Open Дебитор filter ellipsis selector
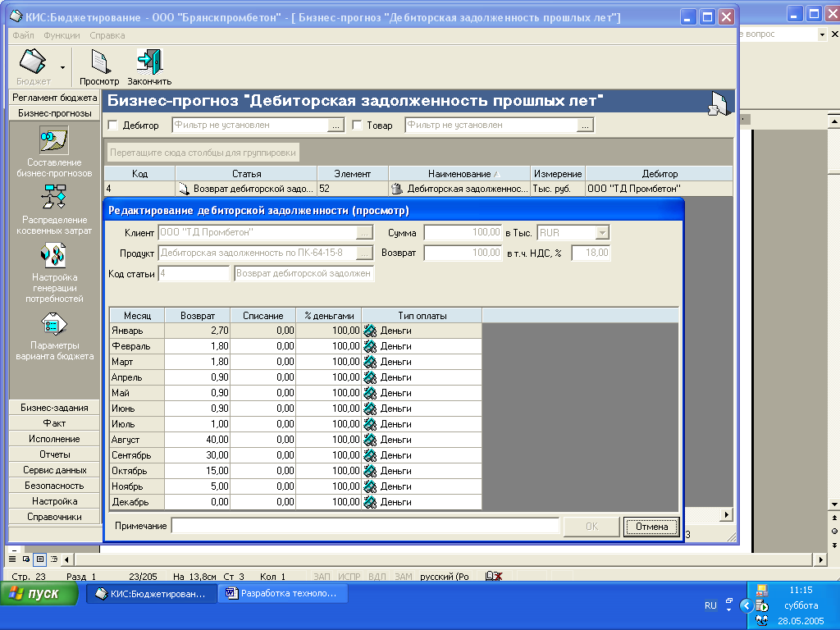The width and height of the screenshot is (840, 630). 336,126
